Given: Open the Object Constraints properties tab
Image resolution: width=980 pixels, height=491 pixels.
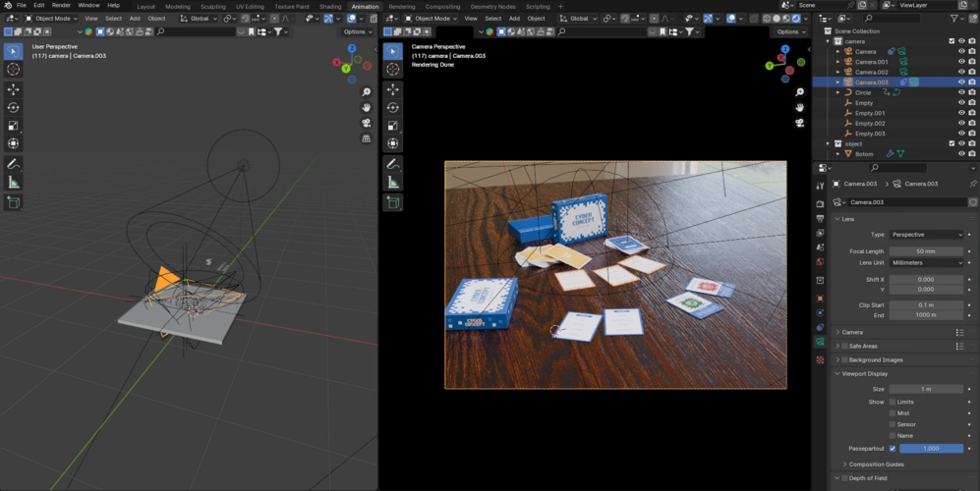Looking at the screenshot, I should pos(820,327).
